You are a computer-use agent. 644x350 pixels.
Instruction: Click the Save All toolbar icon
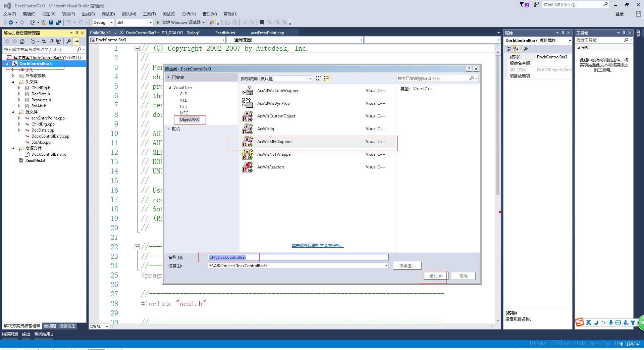click(58, 22)
